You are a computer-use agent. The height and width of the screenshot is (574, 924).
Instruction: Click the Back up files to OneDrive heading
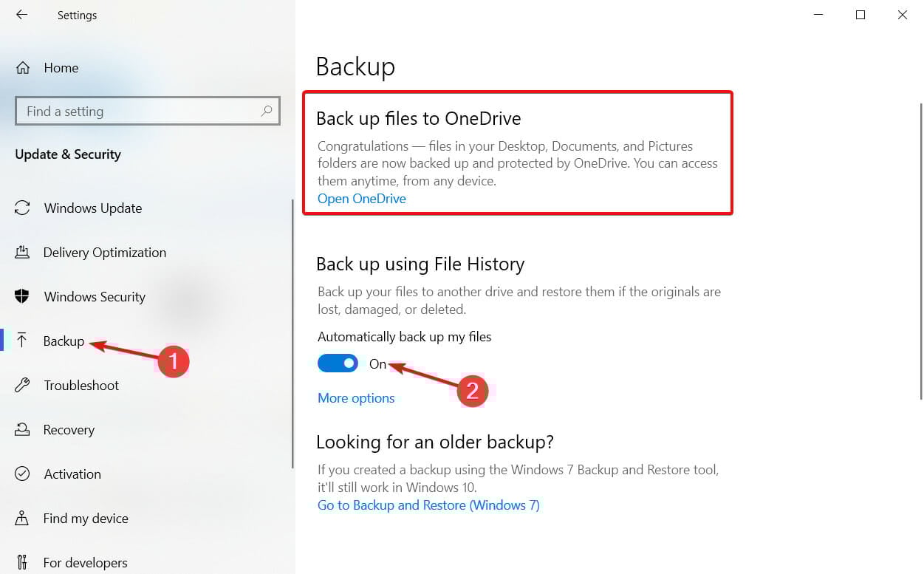coord(419,118)
